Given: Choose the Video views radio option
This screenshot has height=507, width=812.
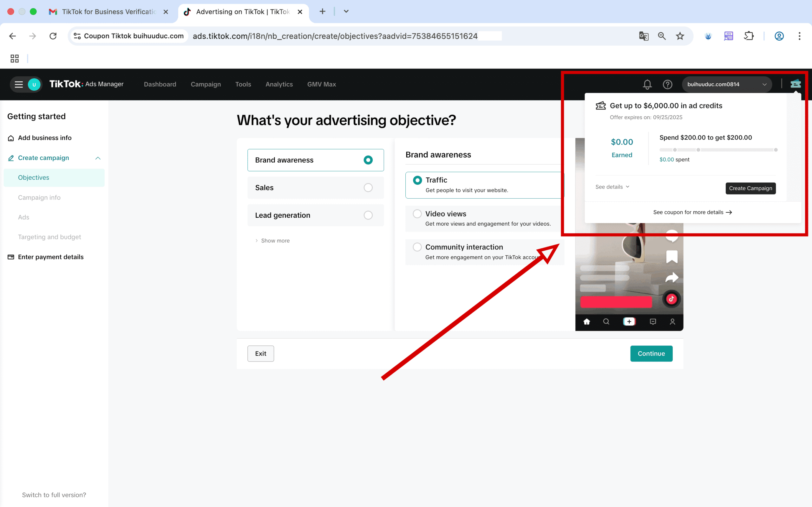Looking at the screenshot, I should point(417,214).
